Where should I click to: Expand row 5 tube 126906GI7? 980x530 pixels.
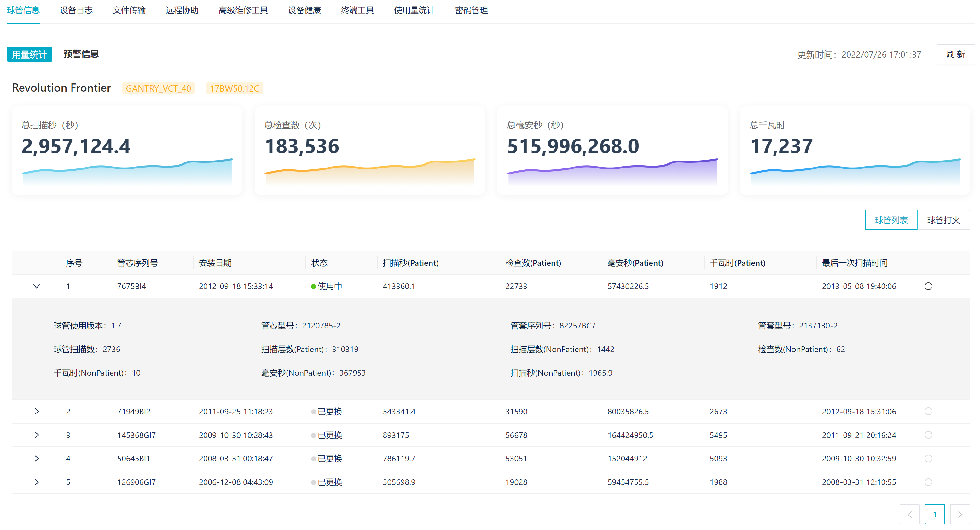pos(37,482)
